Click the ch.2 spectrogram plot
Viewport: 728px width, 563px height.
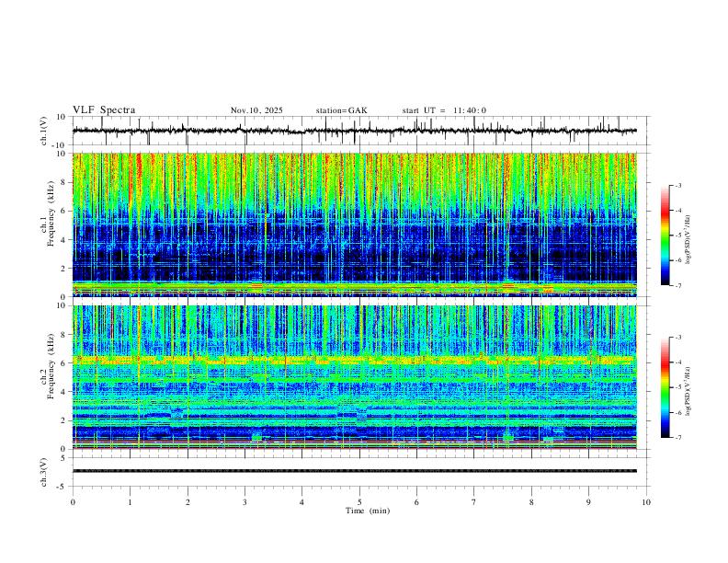(355, 377)
